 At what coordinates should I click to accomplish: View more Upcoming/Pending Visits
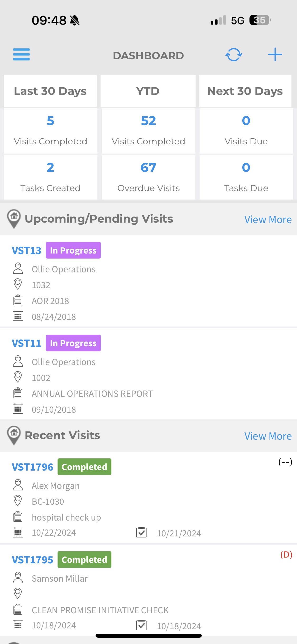point(268,220)
